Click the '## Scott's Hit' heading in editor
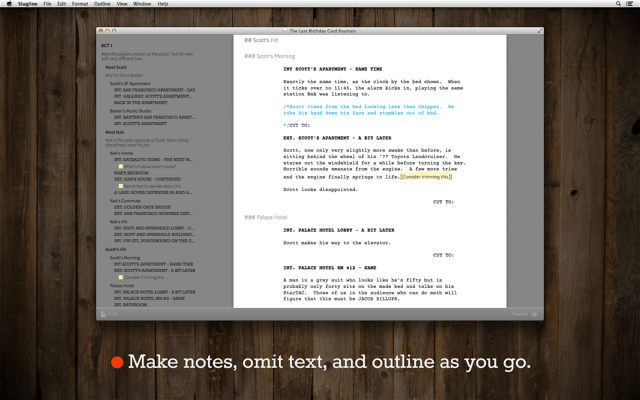This screenshot has width=640, height=400. point(262,41)
